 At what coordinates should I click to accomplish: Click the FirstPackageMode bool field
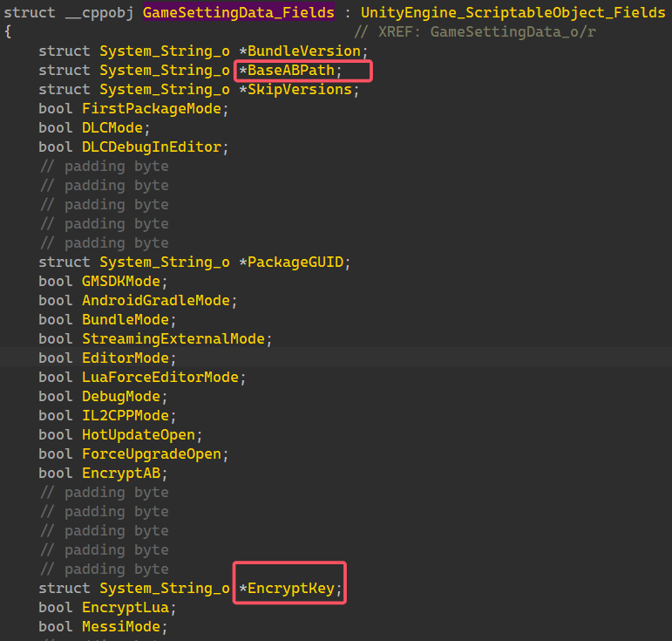154,109
